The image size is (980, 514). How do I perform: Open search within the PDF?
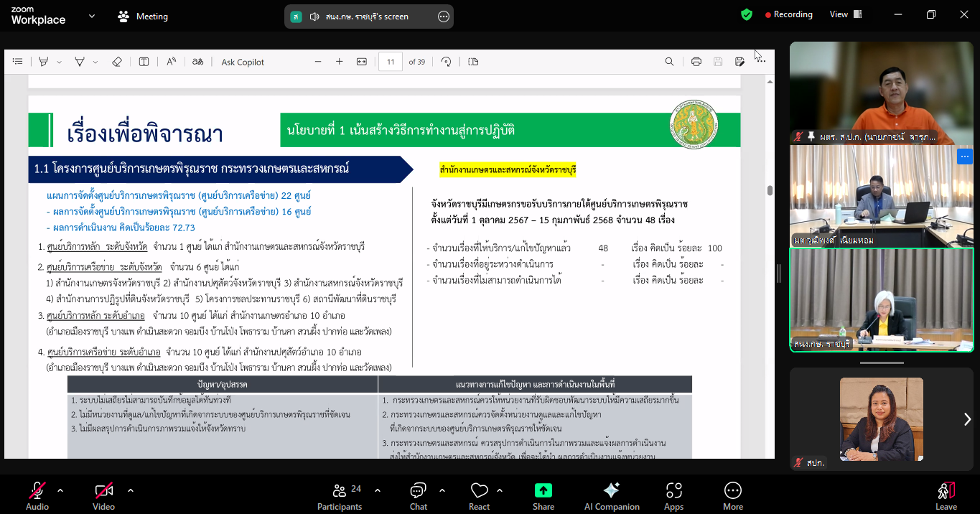[669, 62]
